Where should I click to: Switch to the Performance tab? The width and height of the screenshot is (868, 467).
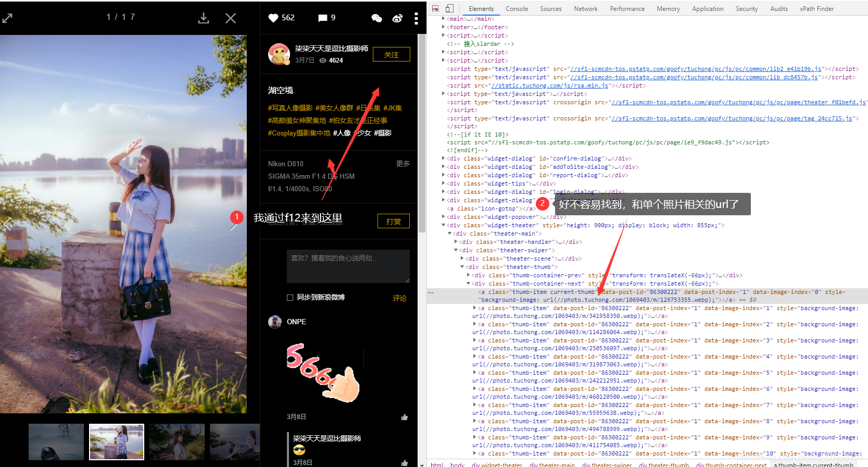point(627,8)
